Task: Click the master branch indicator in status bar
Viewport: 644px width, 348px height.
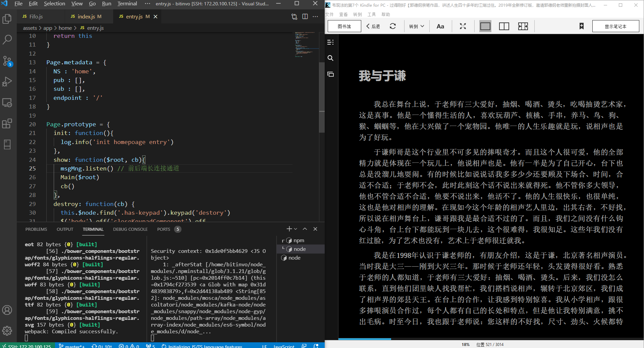Action: pyautogui.click(x=71, y=346)
